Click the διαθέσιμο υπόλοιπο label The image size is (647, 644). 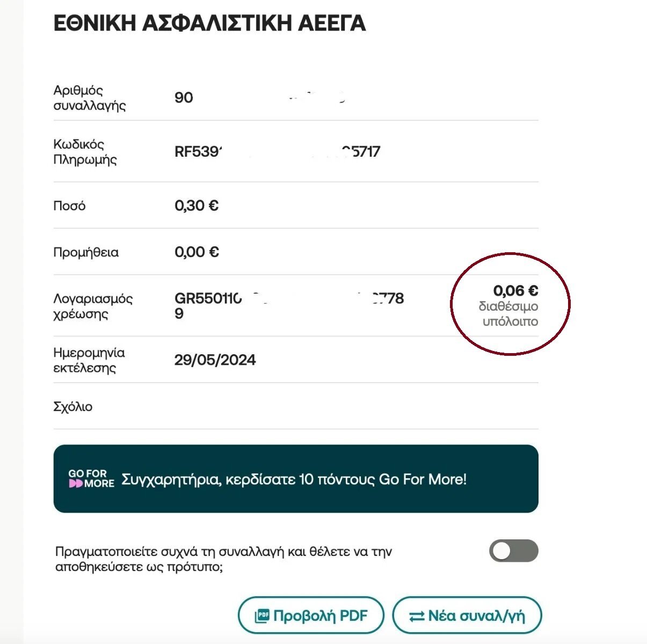[x=508, y=314]
